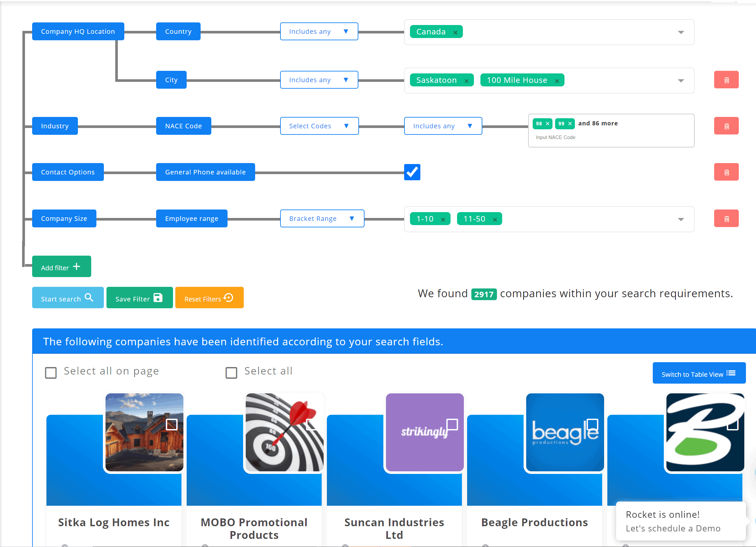This screenshot has width=756, height=547.
Task: Expand the city values dropdown arrow
Action: [x=681, y=81]
